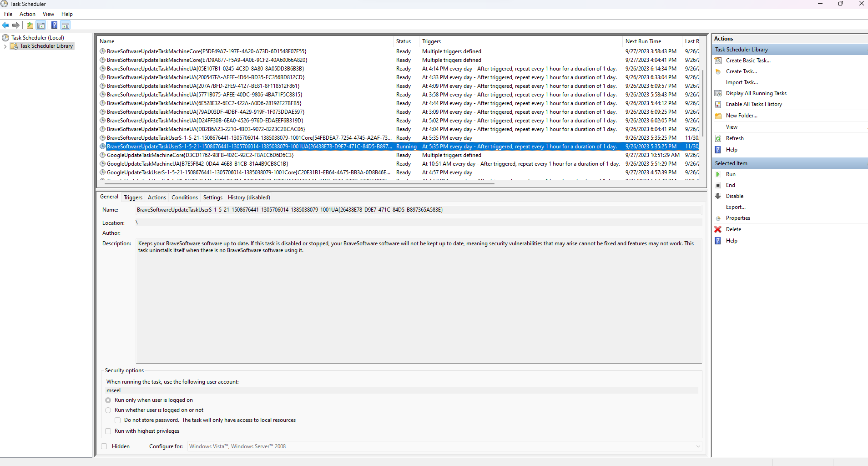Click End under Selected Item actions
The height and width of the screenshot is (466, 868).
point(730,185)
